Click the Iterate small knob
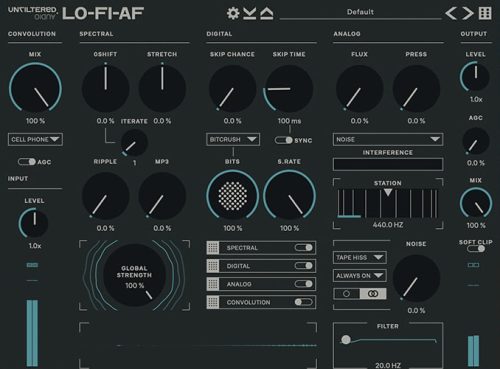 tap(134, 143)
